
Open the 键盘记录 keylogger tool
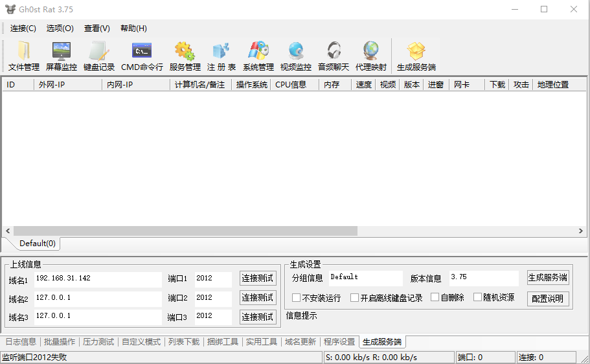(x=99, y=56)
